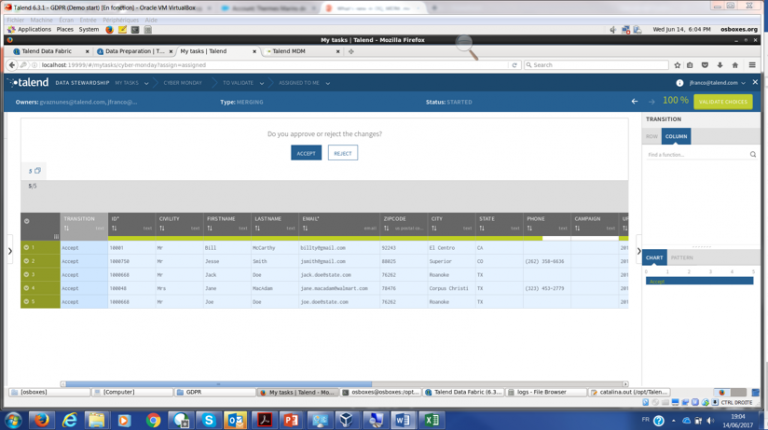Open the GDPR window from the bottom panel
The image size is (768, 430).
tap(215, 392)
